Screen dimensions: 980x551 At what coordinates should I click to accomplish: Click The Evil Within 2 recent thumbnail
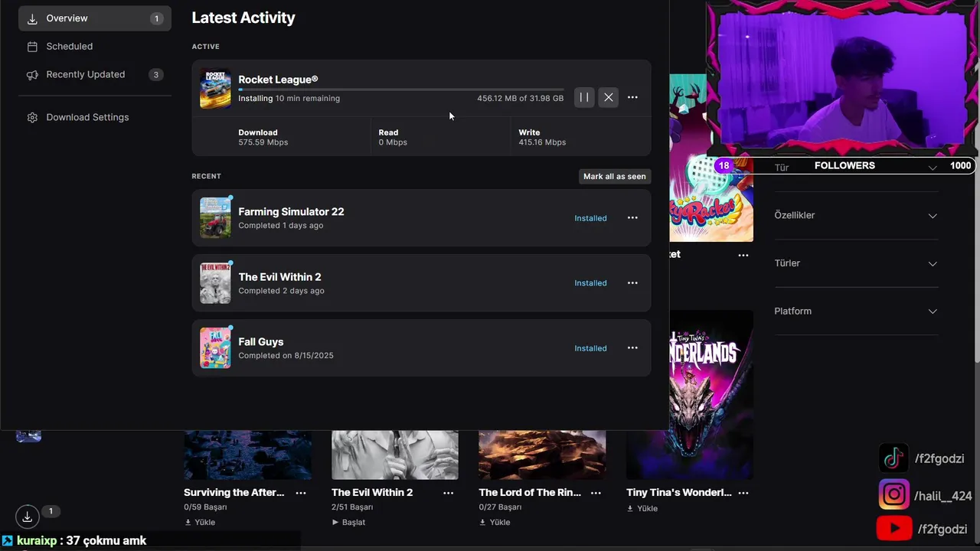215,283
